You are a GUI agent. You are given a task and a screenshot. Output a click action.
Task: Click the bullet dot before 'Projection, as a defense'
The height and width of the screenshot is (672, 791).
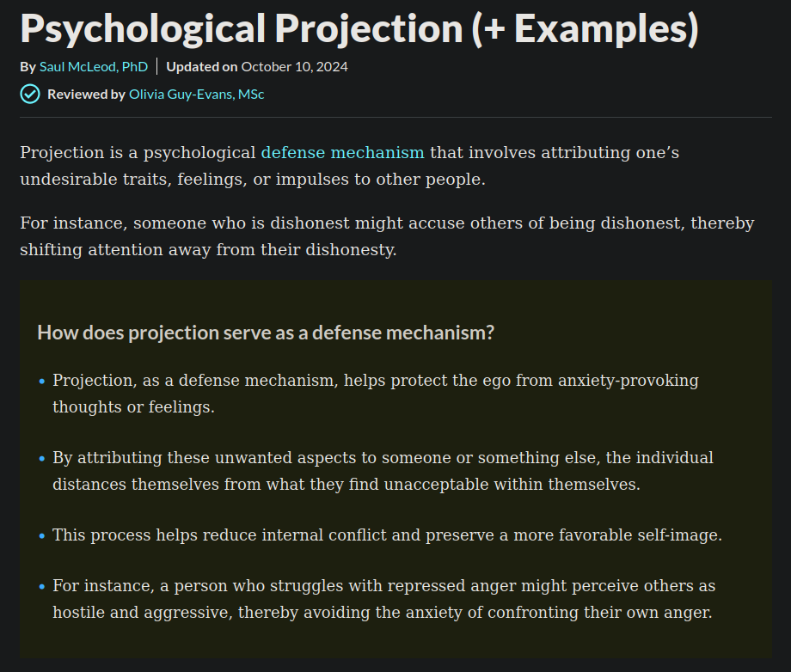click(x=42, y=382)
